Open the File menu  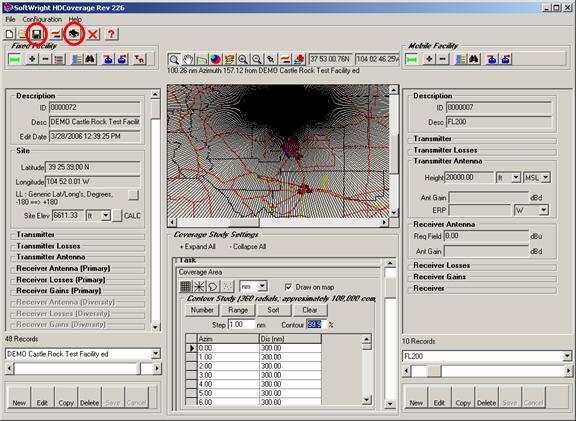[10, 19]
